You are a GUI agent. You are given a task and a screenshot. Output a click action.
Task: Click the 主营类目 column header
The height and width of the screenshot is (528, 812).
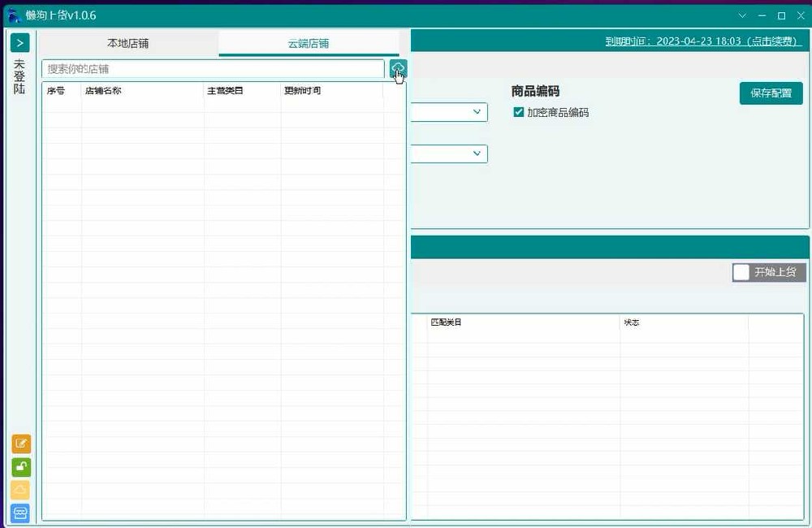225,91
